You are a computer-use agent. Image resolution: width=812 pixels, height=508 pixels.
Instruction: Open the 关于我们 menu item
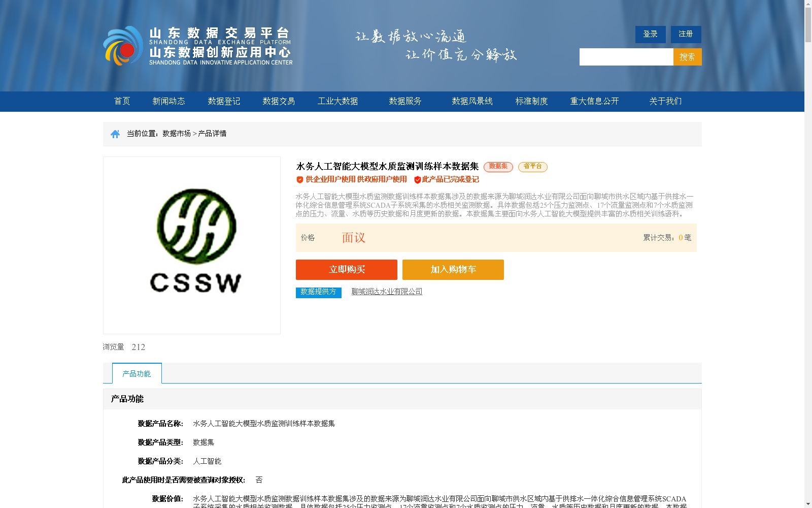(x=665, y=101)
